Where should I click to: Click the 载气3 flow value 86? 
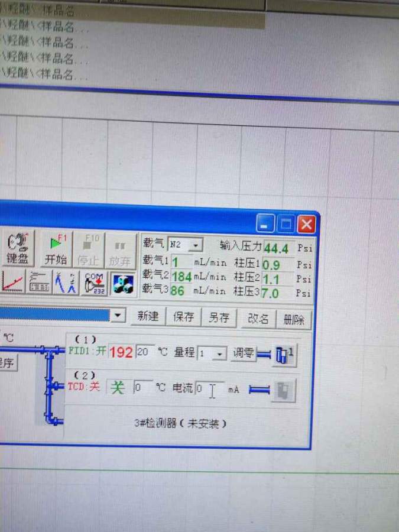181,291
